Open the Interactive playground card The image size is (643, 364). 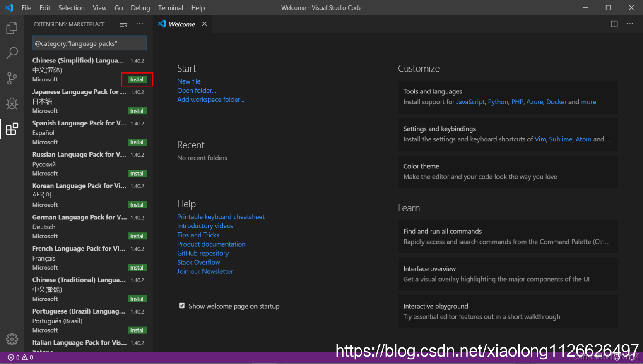click(508, 311)
